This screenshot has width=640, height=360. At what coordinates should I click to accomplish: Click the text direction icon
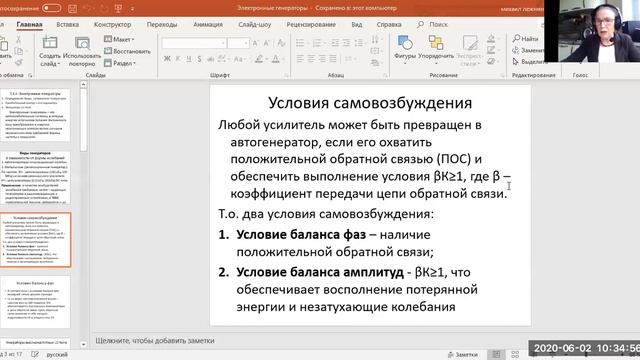[376, 40]
